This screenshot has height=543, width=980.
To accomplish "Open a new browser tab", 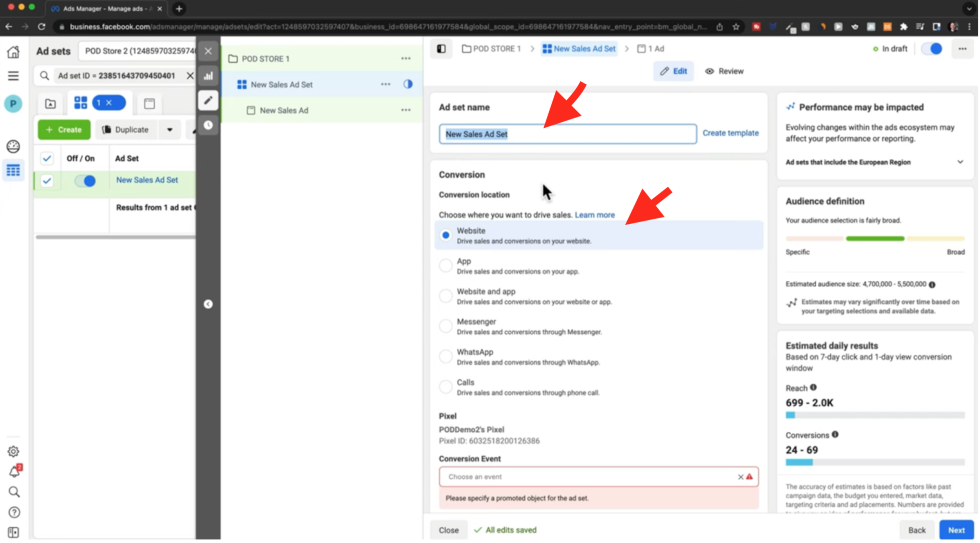I will coord(179,8).
